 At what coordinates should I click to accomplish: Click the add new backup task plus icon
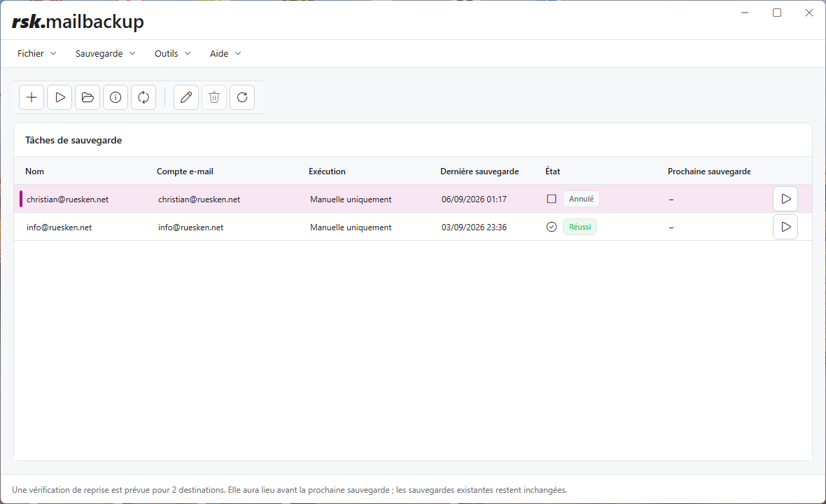(x=31, y=97)
